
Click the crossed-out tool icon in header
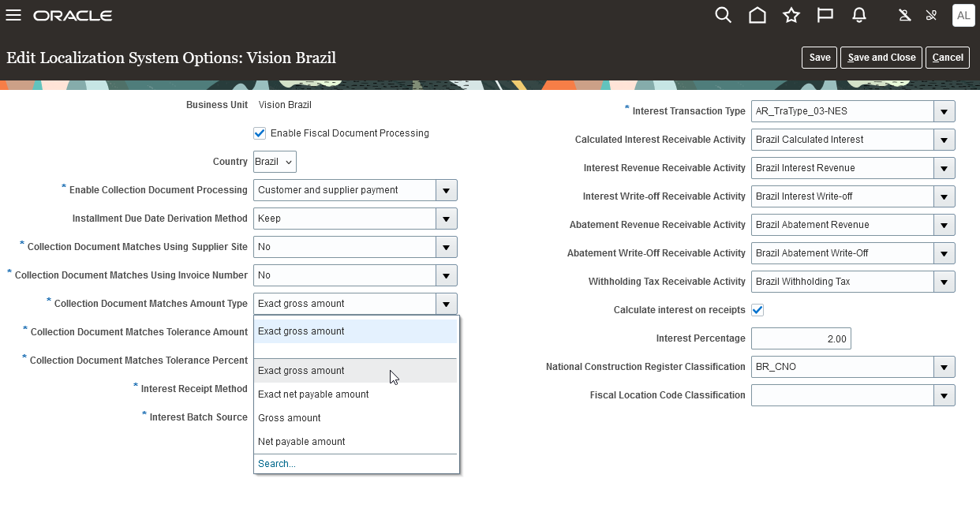click(931, 16)
